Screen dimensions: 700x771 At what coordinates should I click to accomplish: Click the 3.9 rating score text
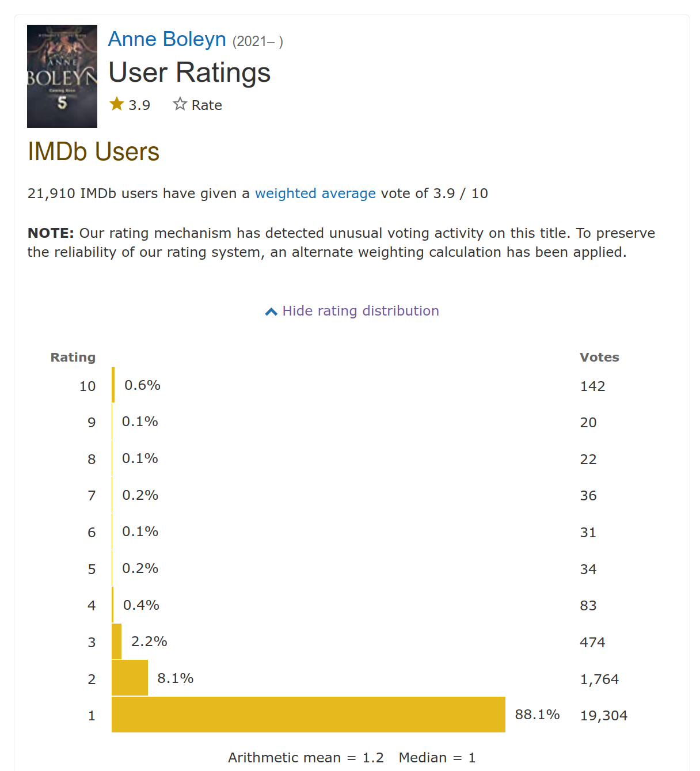click(x=139, y=105)
